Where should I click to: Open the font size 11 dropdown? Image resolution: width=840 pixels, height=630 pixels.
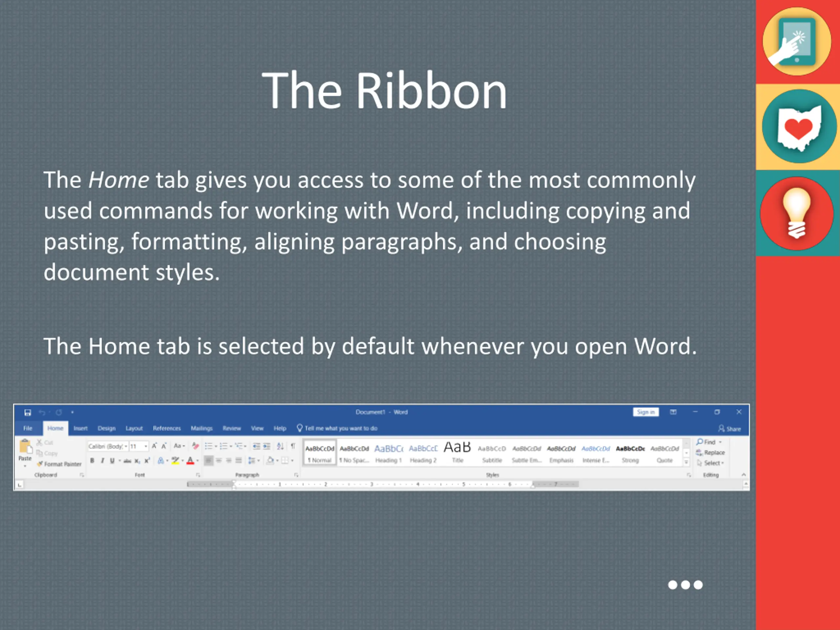tap(146, 446)
